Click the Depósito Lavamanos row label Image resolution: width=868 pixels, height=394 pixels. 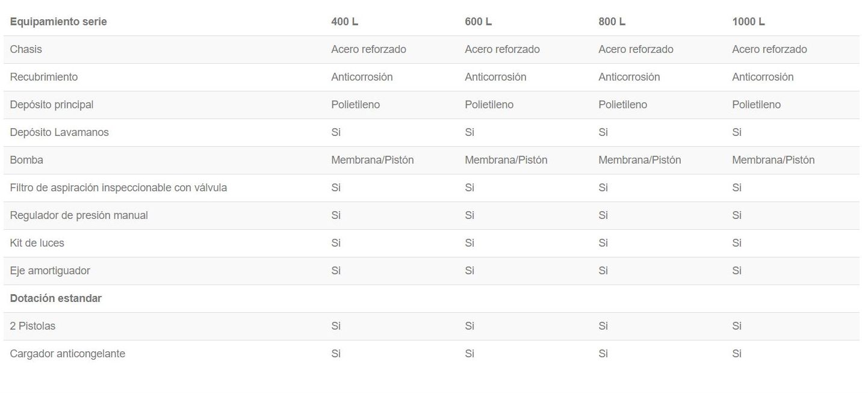pos(59,132)
